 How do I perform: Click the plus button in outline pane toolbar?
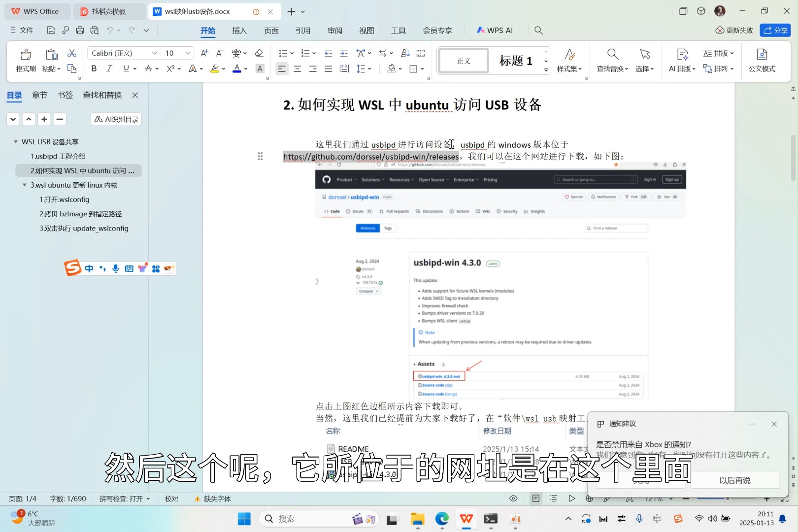(x=44, y=119)
